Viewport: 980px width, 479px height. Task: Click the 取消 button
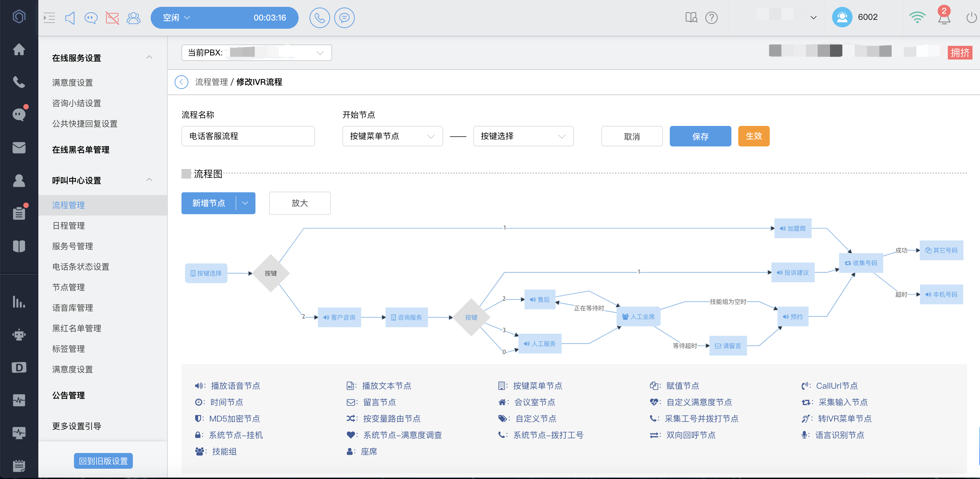(632, 136)
